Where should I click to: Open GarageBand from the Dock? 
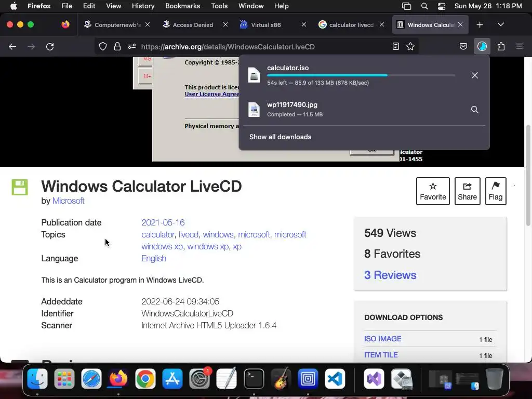(x=281, y=379)
